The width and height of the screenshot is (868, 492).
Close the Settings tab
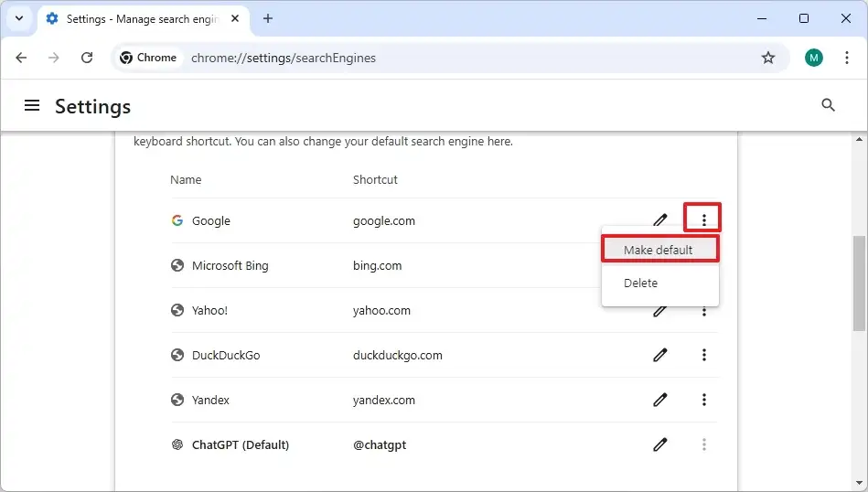pyautogui.click(x=235, y=19)
